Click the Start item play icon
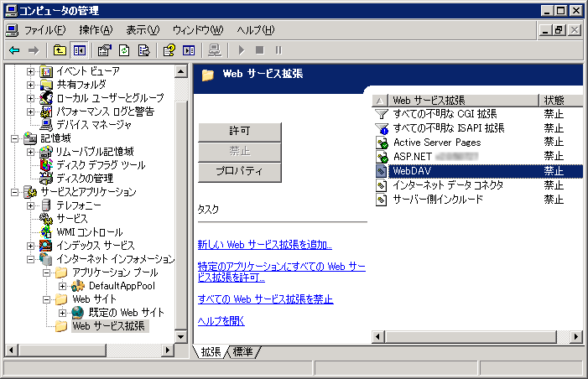Viewport: 588px width, 379px height. pos(241,50)
